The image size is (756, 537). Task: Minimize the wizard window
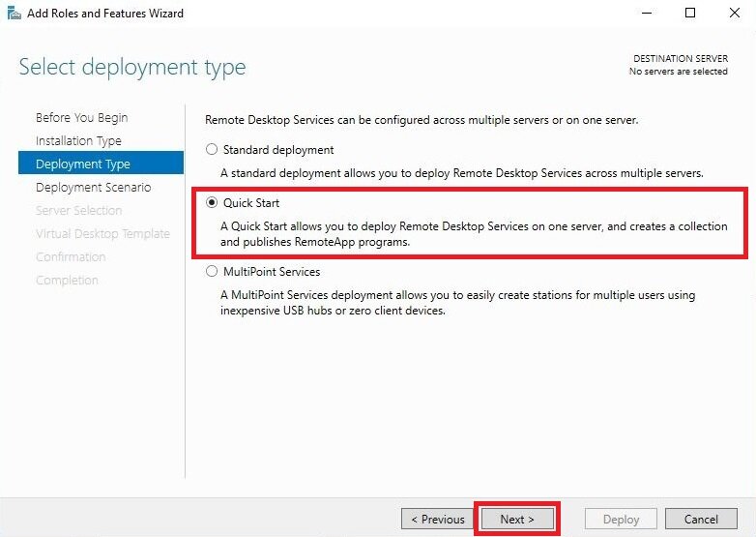(x=647, y=13)
